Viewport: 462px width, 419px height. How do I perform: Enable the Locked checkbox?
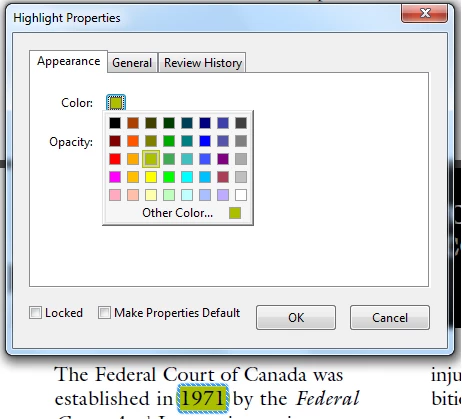(35, 313)
